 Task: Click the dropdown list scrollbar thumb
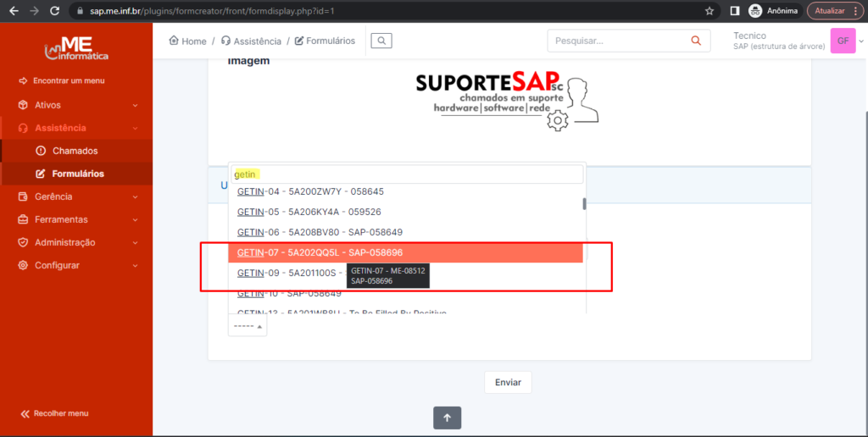tap(584, 204)
